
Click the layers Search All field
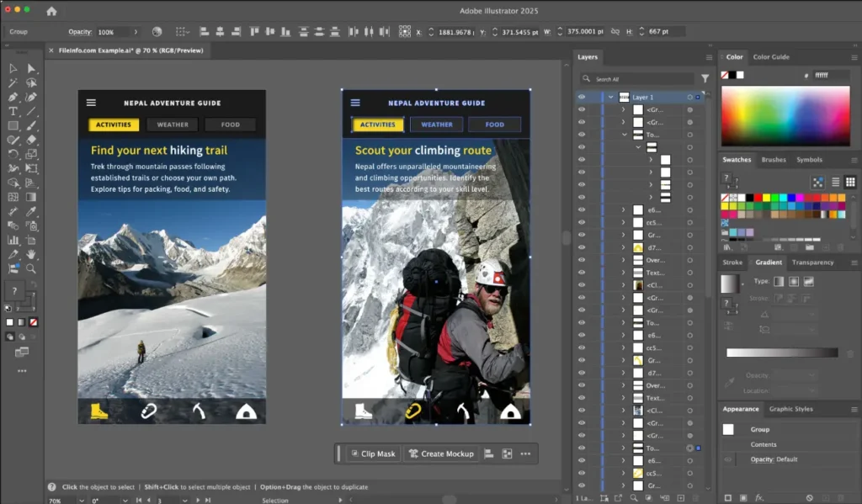[636, 77]
